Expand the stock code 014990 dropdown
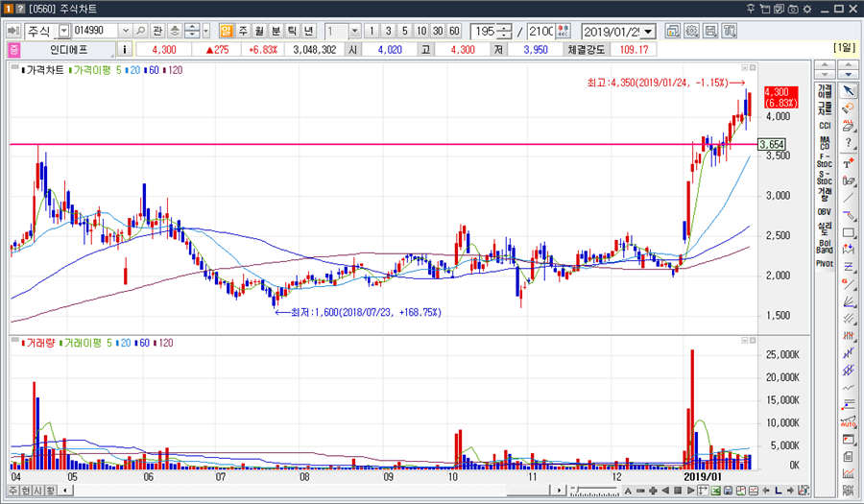Screen dimensions: 864x504 124,31
